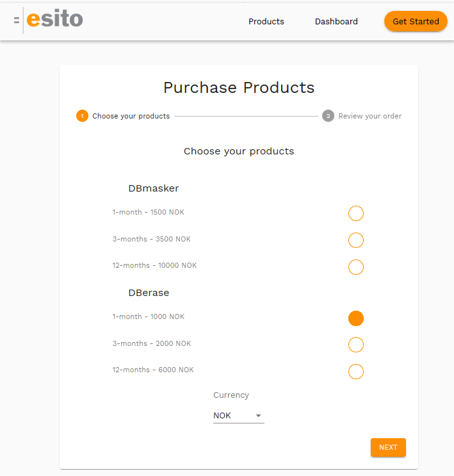Viewport: 454px width, 476px height.
Task: Select DBmasker 12-months 10000 NOK option
Action: pos(356,267)
